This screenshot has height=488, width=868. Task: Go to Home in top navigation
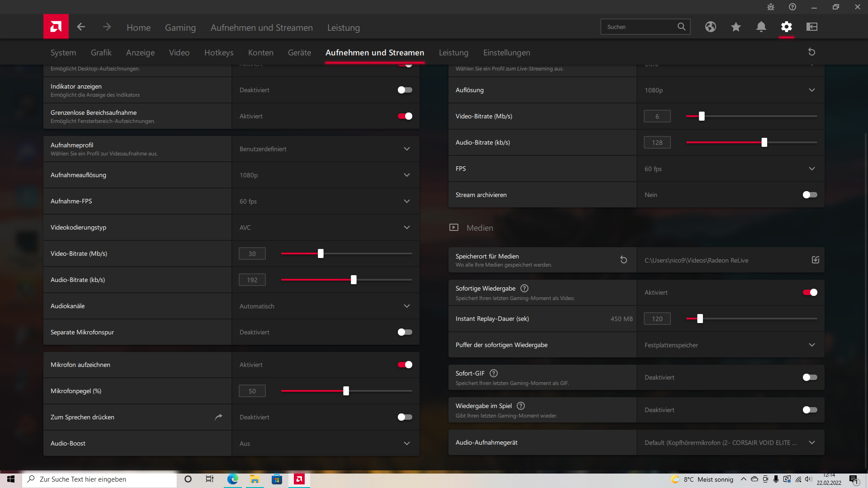pos(138,28)
